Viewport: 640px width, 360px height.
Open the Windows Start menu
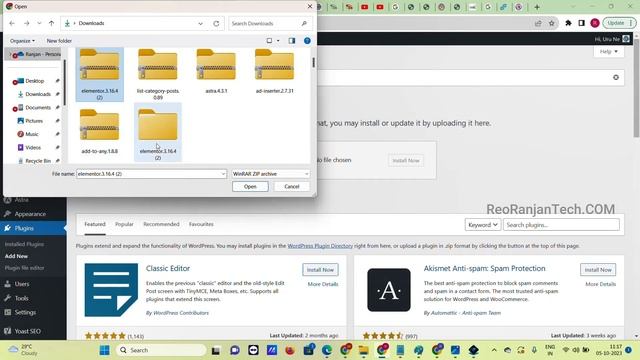point(104,350)
